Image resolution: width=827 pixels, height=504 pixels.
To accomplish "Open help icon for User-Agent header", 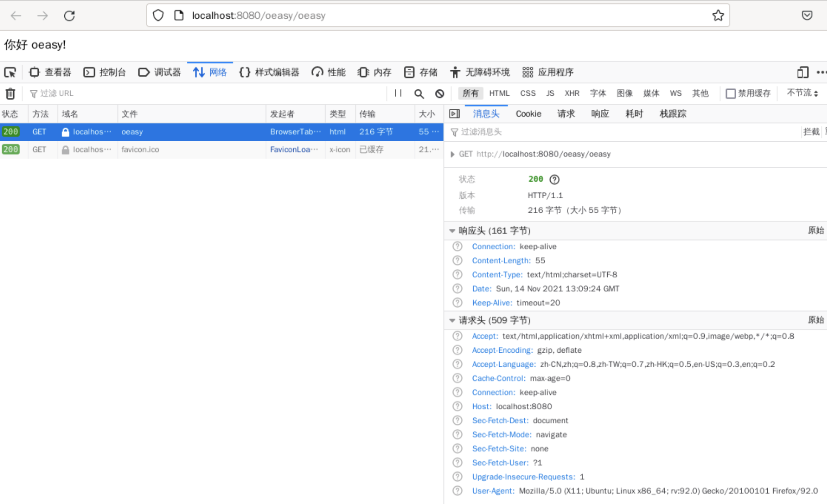I will pos(457,491).
